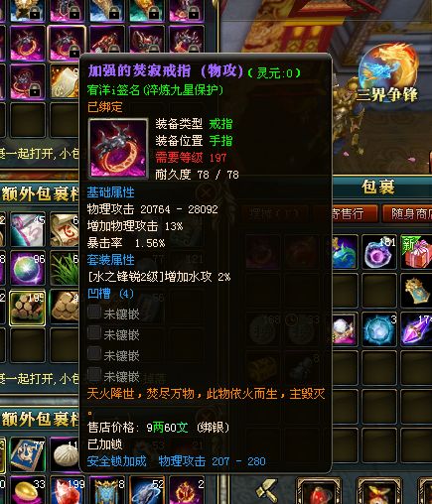Click the red crystal item with 199
The width and height of the screenshot is (432, 504).
point(67,492)
